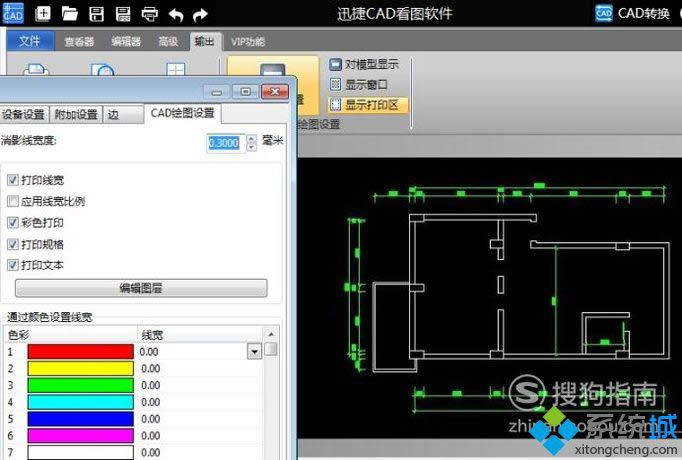Viewport: 682px width, 460px height.
Task: Create a new file with plus icon
Action: point(43,13)
